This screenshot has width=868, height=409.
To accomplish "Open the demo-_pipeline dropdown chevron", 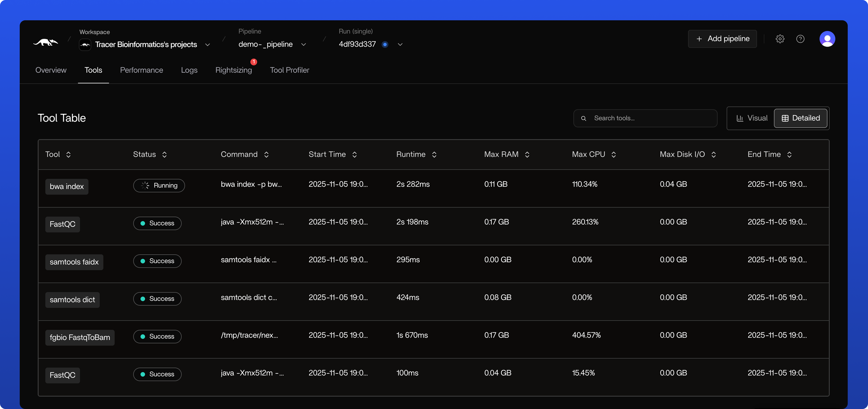I will coord(303,45).
